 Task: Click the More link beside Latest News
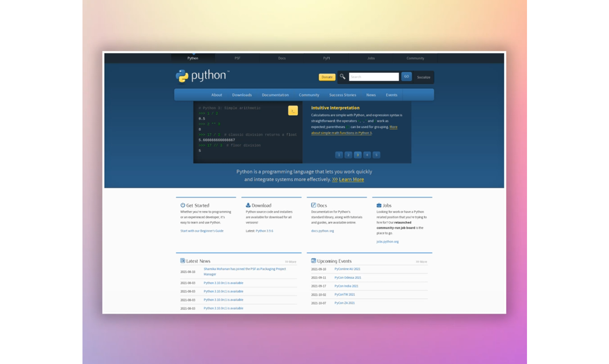[291, 262]
